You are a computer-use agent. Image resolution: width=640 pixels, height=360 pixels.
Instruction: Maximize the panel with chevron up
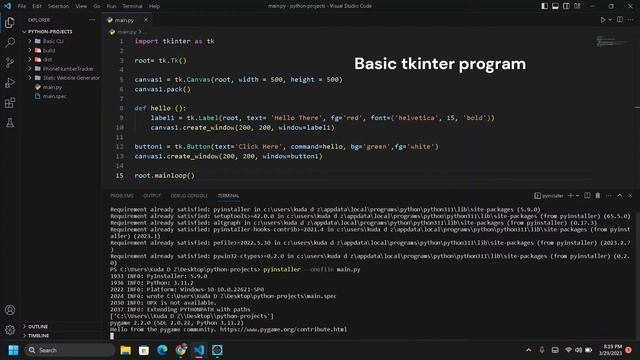620,196
